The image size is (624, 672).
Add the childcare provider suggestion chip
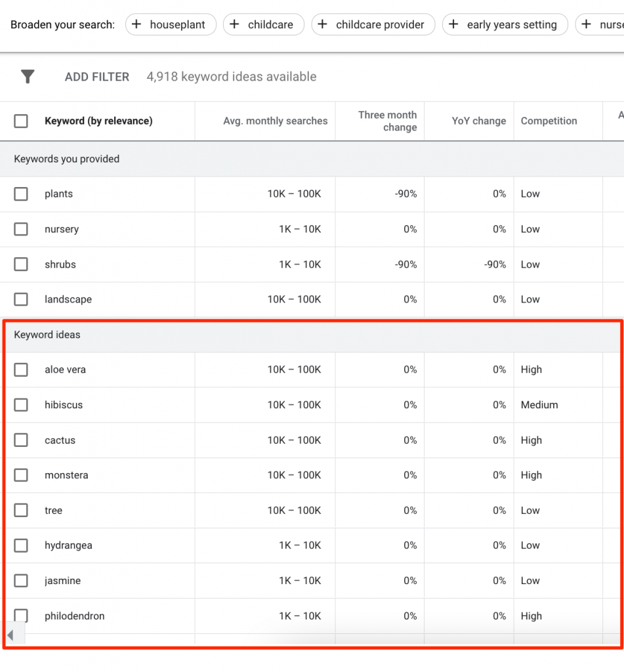point(373,25)
